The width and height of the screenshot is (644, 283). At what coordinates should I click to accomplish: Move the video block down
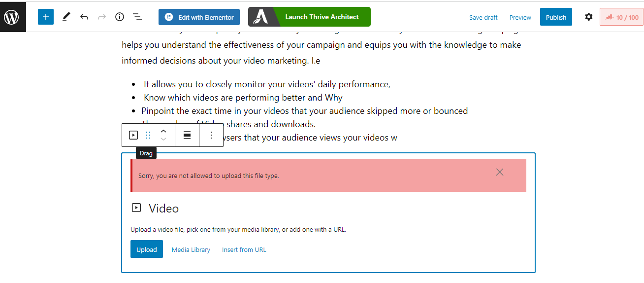click(164, 139)
